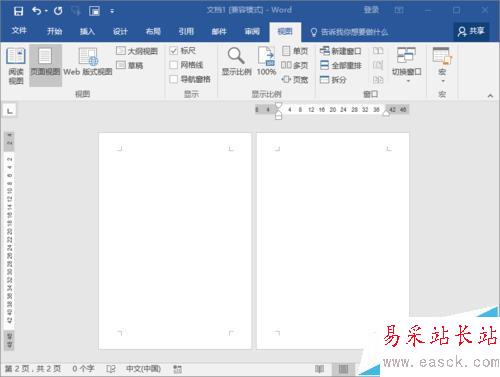The image size is (500, 377).
Task: Open the 文件 menu
Action: (x=19, y=31)
